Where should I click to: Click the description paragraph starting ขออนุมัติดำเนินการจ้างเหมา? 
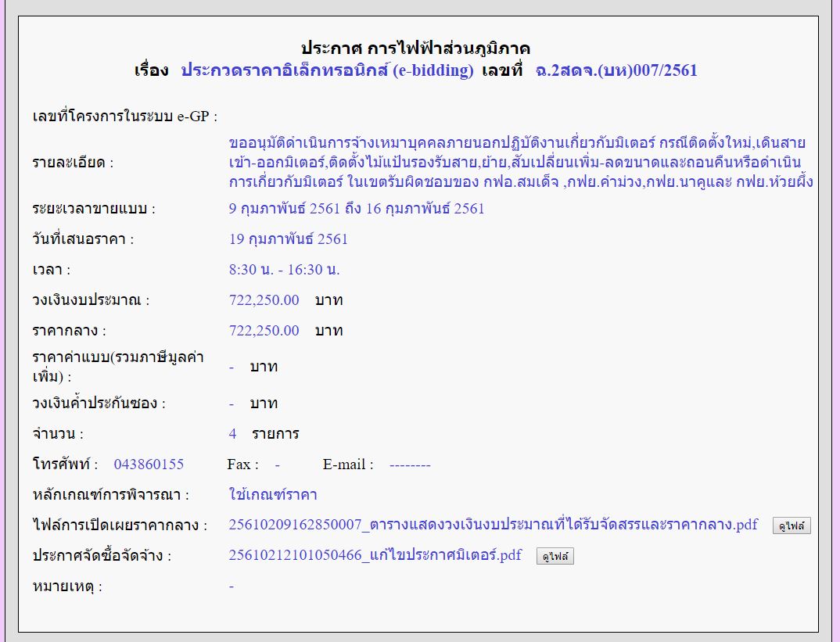tap(521, 162)
